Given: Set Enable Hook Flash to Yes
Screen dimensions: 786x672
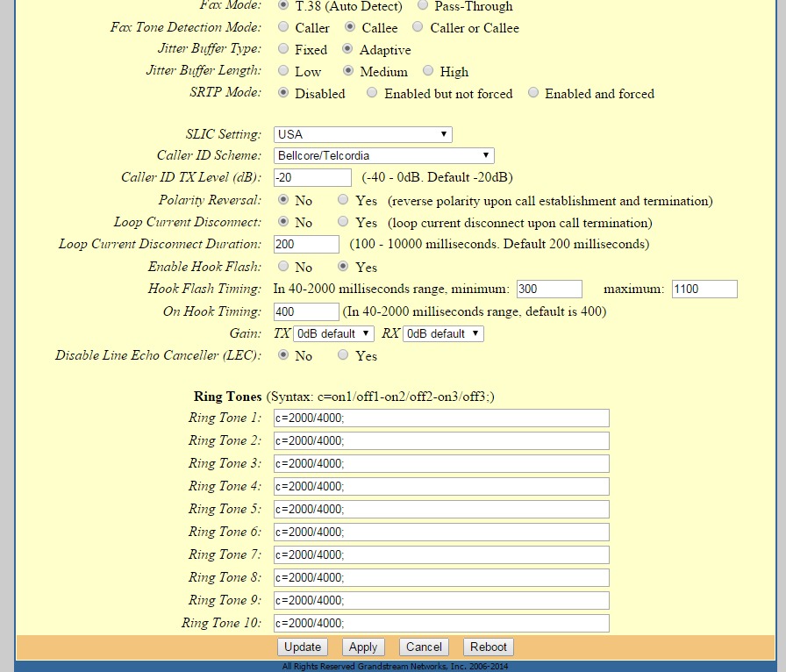Looking at the screenshot, I should coord(343,266).
